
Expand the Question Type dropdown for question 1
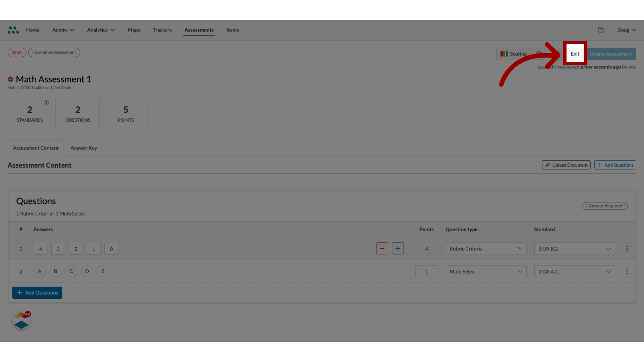[x=486, y=248]
